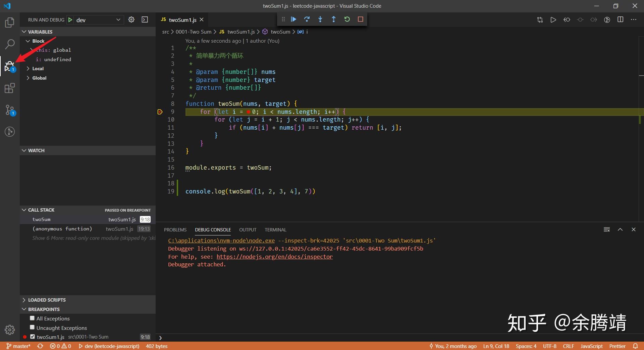Open launch configuration settings gear
644x350 pixels.
(131, 19)
